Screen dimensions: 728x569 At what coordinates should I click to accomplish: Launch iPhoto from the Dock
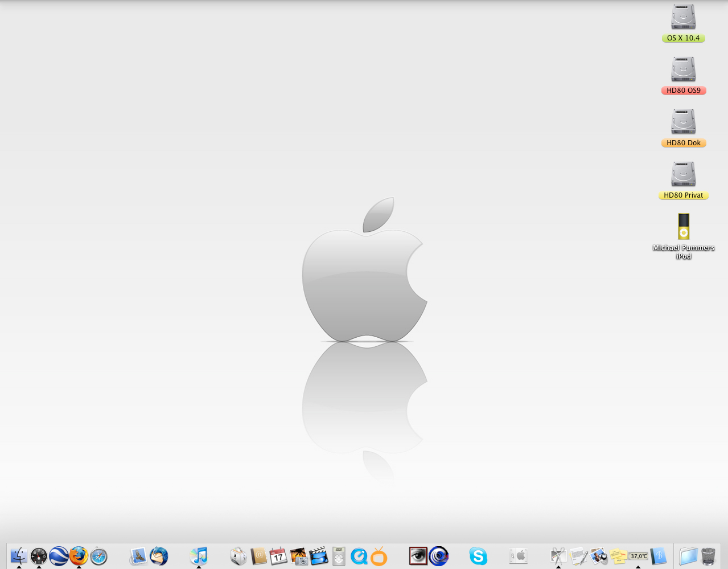point(299,556)
